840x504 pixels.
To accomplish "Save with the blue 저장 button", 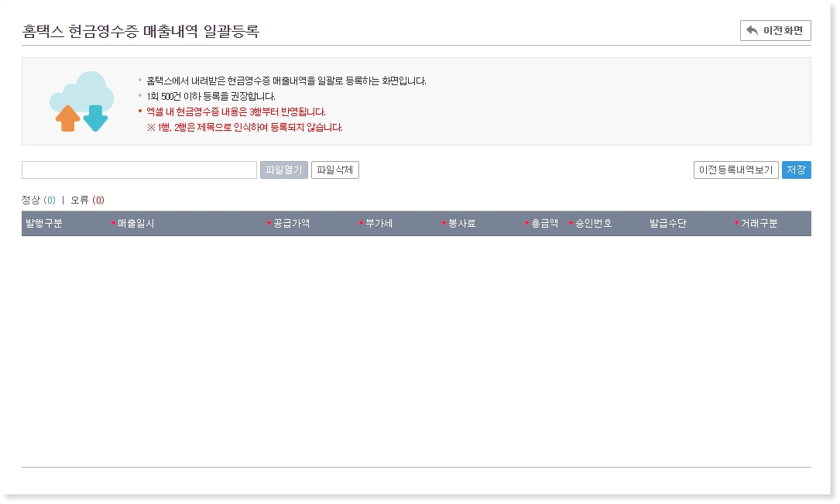I will [x=796, y=170].
